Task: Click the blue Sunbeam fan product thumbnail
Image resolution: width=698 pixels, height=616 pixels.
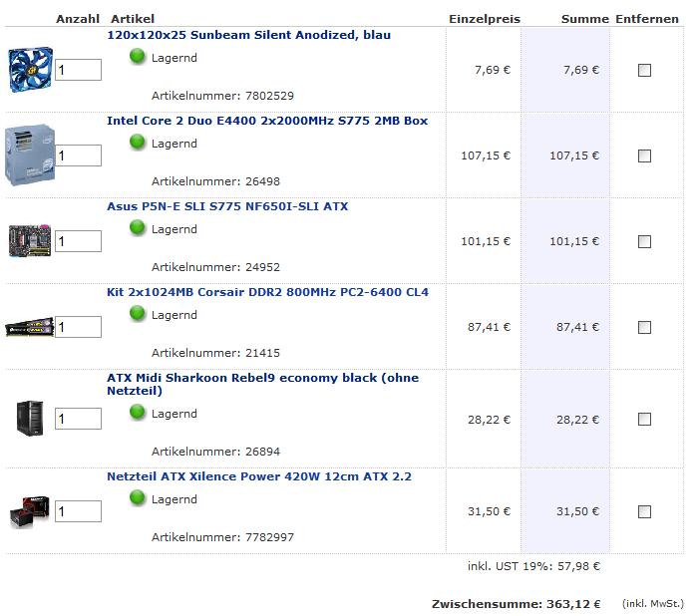Action: (31, 70)
